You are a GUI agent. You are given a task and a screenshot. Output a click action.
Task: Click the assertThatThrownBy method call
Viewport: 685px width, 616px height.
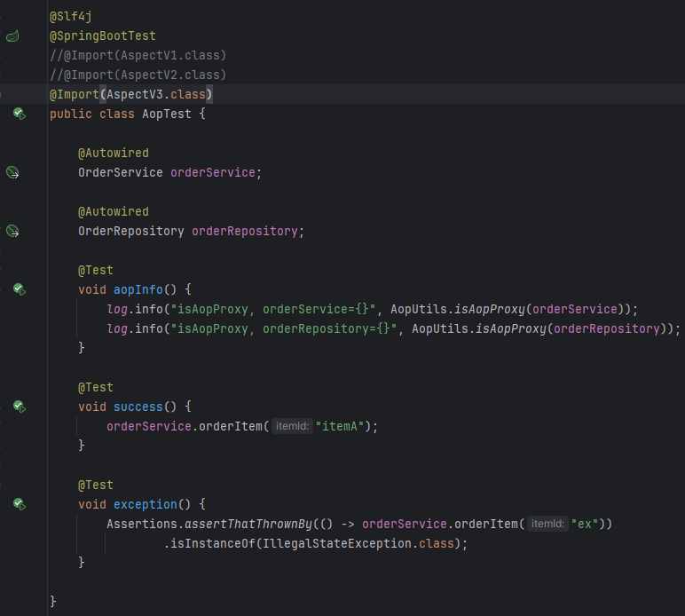[248, 524]
